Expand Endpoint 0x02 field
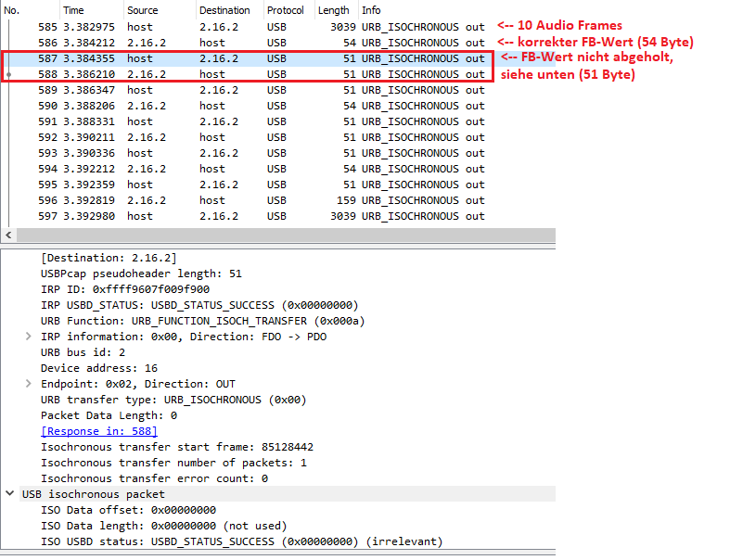730x560 pixels. click(29, 384)
